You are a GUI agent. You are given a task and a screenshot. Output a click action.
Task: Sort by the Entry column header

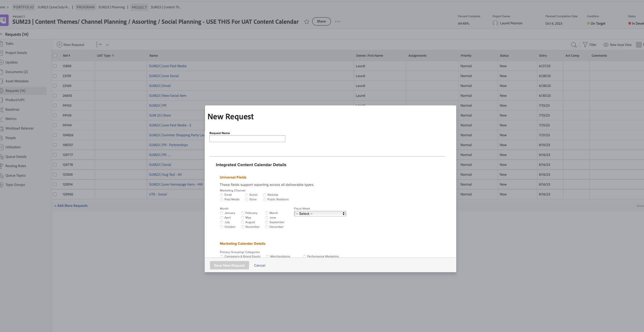point(543,55)
